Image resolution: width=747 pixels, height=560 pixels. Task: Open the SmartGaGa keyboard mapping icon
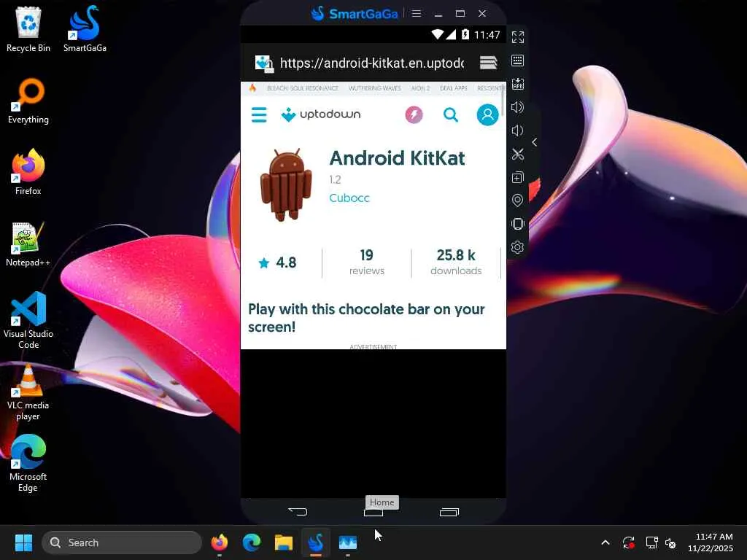click(517, 61)
